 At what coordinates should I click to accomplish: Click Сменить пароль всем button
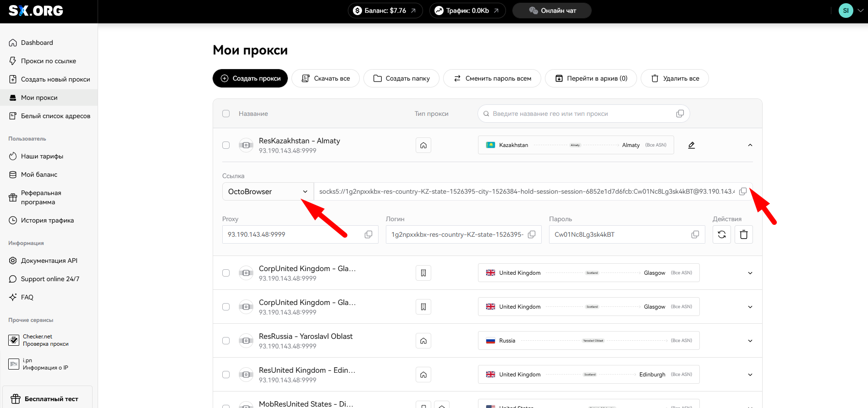492,78
